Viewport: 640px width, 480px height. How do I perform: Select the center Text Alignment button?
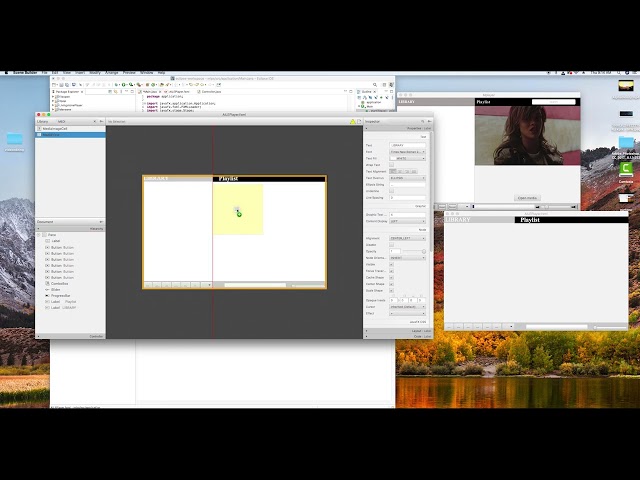400,171
